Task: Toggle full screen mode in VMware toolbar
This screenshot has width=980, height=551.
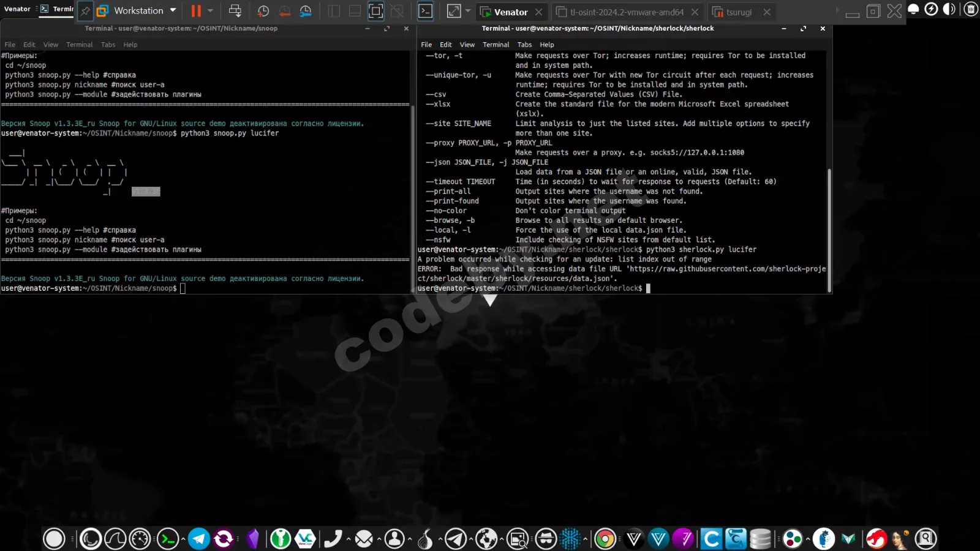Action: point(375,11)
